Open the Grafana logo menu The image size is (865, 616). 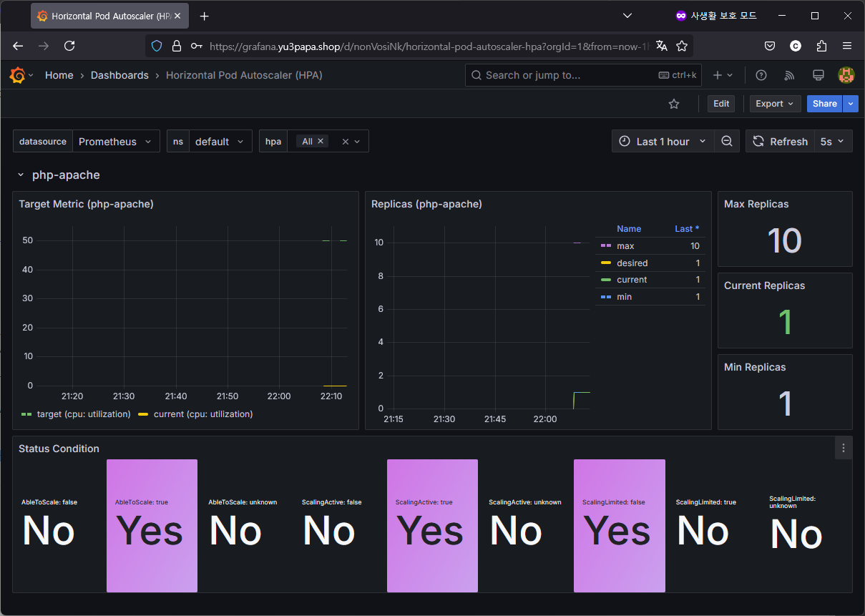point(17,75)
